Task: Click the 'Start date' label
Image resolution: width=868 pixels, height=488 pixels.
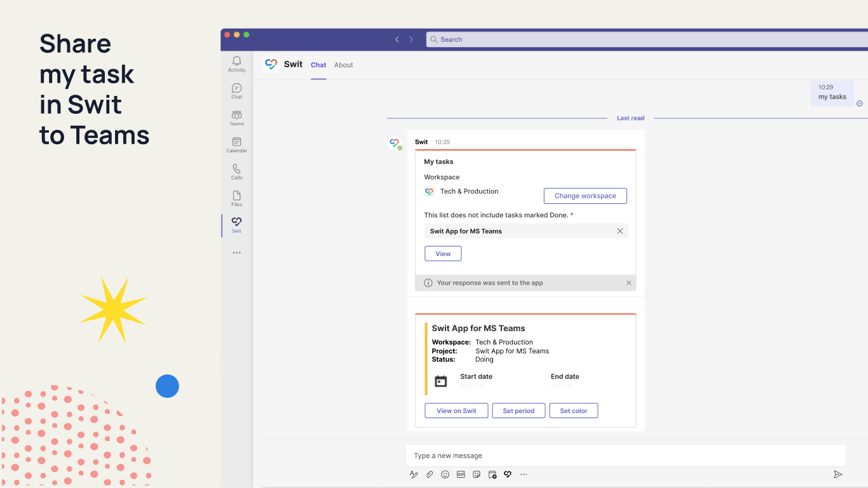Action: point(476,377)
